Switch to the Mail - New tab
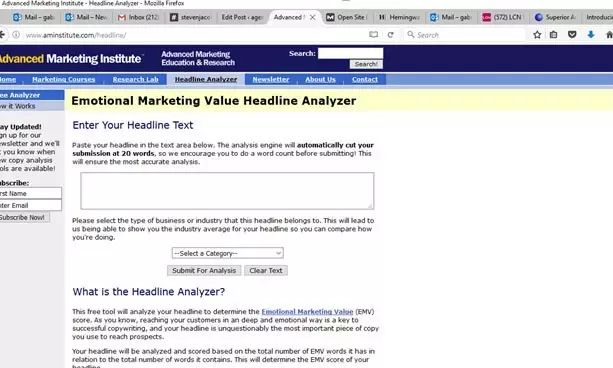613x368 pixels. pos(86,17)
